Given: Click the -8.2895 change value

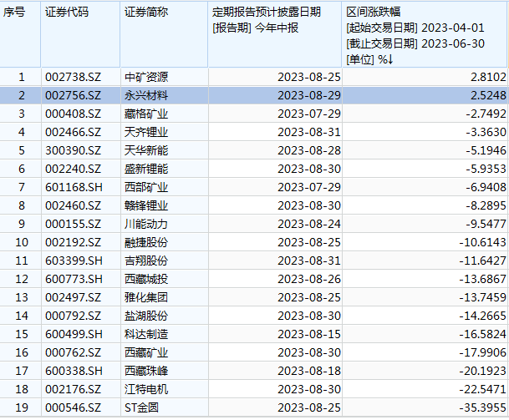Looking at the screenshot, I should point(486,205).
